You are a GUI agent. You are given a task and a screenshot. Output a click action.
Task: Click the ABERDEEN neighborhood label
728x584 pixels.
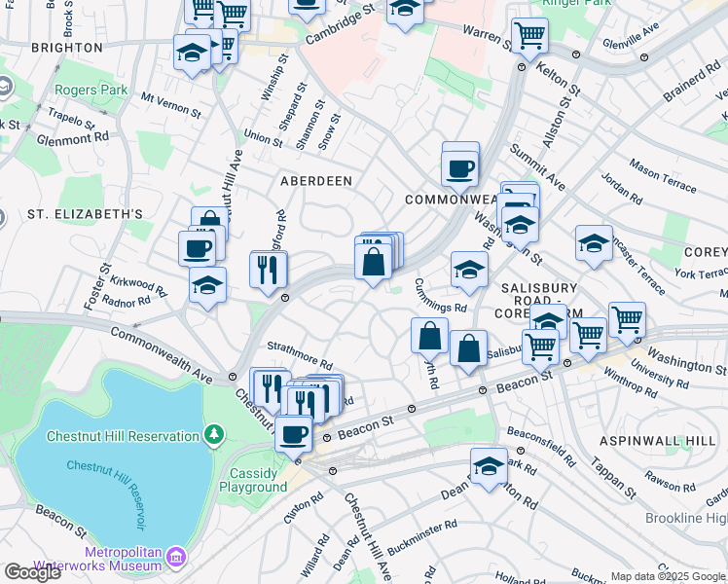coord(316,181)
